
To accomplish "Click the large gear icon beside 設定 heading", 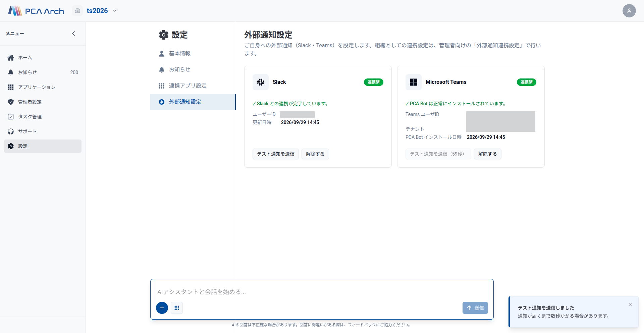I will tap(164, 35).
